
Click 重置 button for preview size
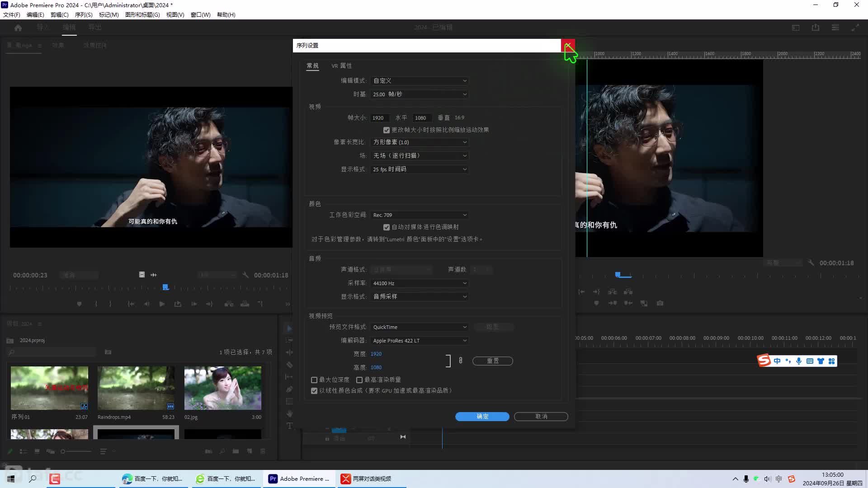(493, 361)
